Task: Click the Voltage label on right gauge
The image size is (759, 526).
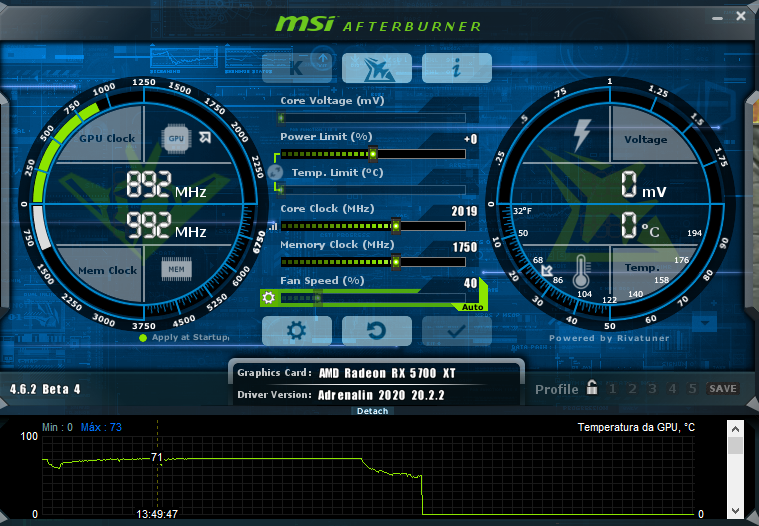Action: pyautogui.click(x=645, y=139)
